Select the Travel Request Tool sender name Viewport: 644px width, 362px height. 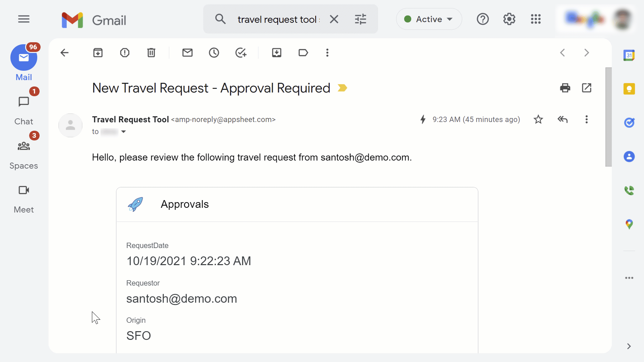click(x=130, y=119)
